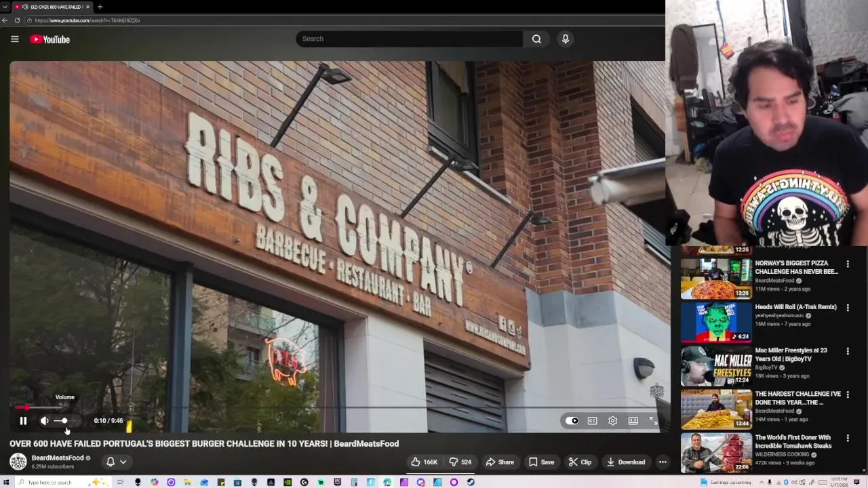Open The Hardest Challenge I've Done thumbnail
The width and height of the screenshot is (868, 488).
click(x=716, y=409)
